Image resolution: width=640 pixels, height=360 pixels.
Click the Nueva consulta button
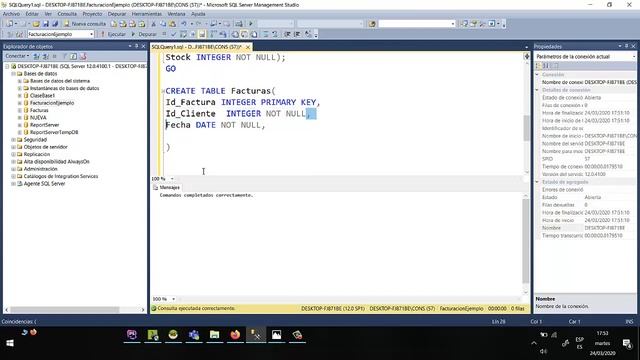pos(84,24)
